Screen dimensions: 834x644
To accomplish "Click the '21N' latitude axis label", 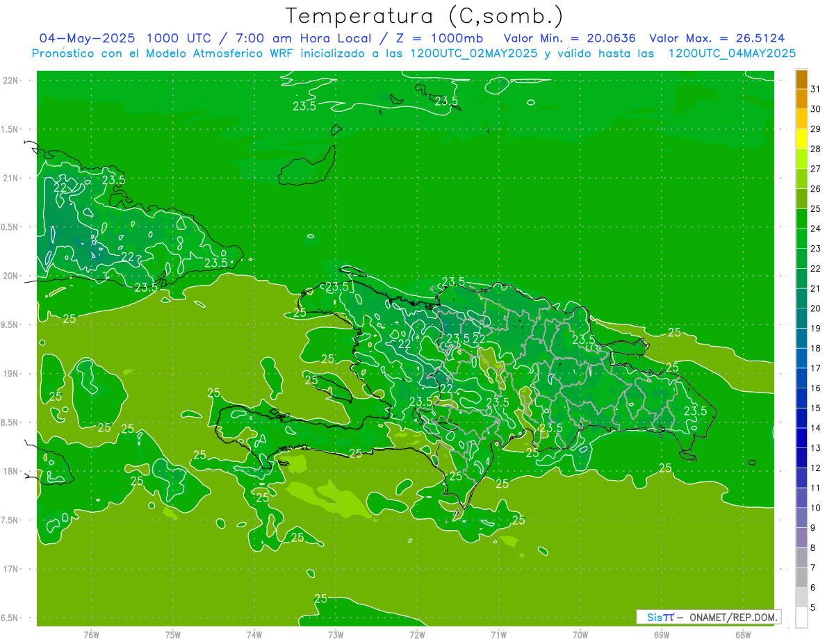I will pos(12,179).
